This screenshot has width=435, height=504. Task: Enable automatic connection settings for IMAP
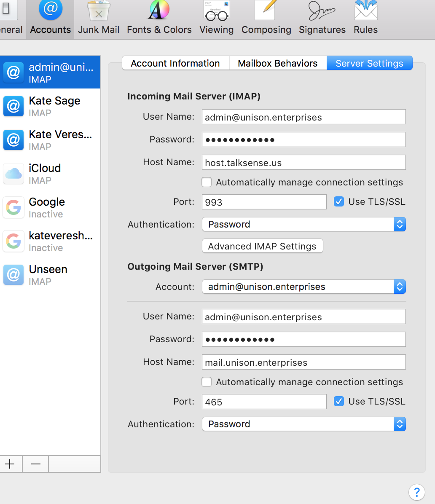point(207,182)
